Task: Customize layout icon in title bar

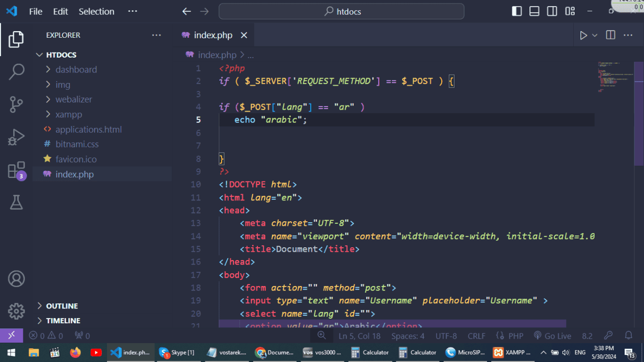Action: (x=570, y=11)
